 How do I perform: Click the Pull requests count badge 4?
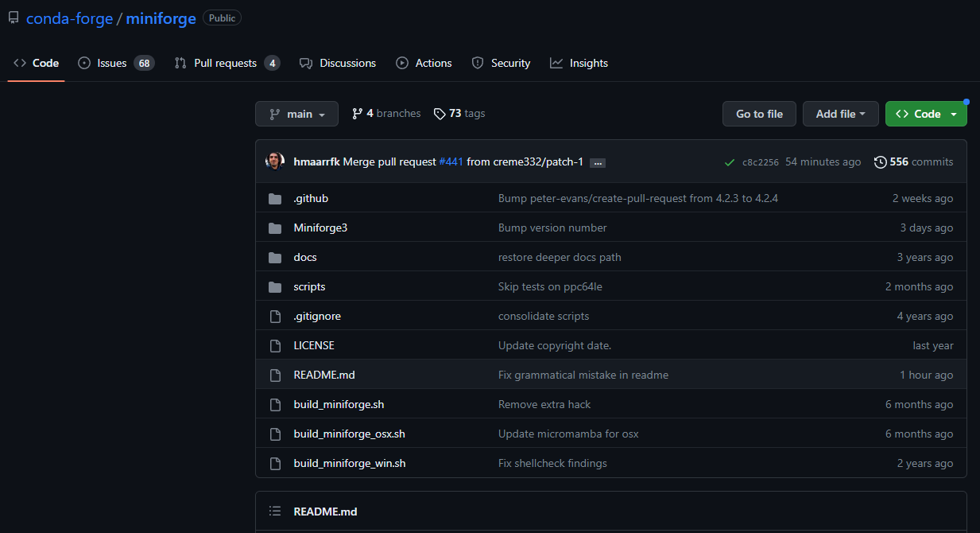(x=272, y=63)
